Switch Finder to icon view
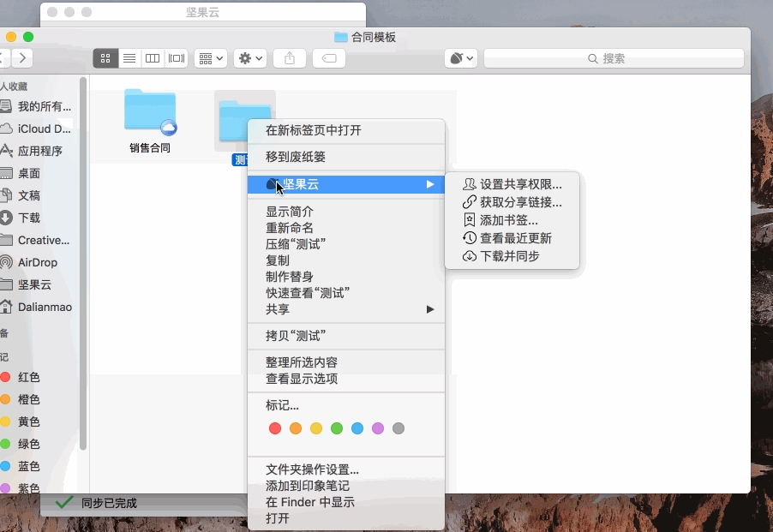This screenshot has height=532, width=773. pos(105,58)
